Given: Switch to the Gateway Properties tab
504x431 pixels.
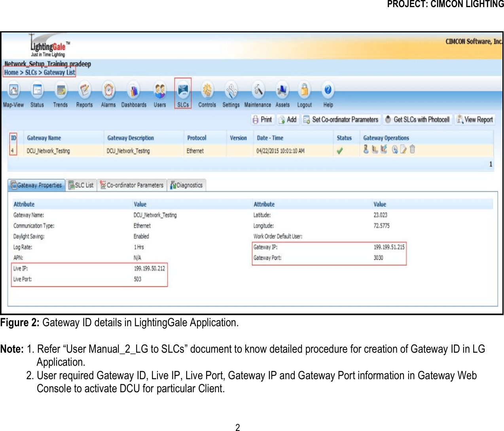Looking at the screenshot, I should coord(36,185).
